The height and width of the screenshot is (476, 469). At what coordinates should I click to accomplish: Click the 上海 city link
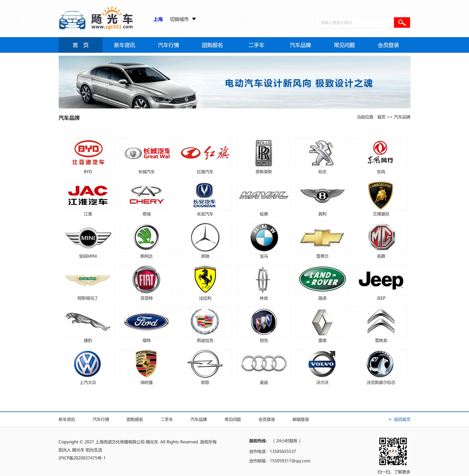pos(158,19)
